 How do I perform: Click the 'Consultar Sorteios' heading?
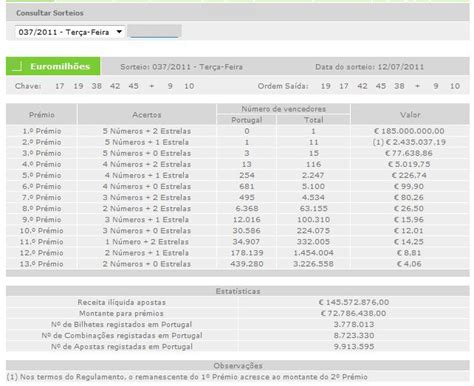coord(50,13)
